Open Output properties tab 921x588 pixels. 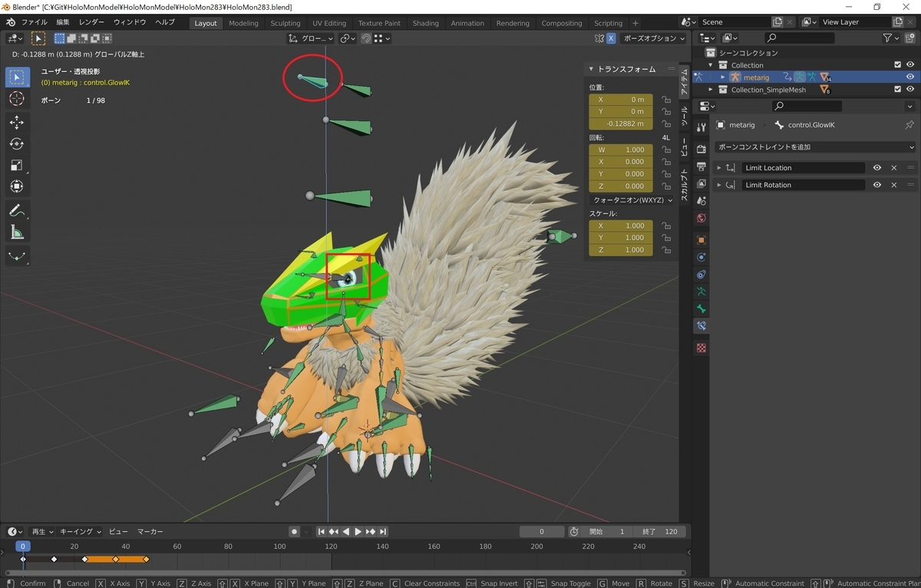[x=701, y=167]
